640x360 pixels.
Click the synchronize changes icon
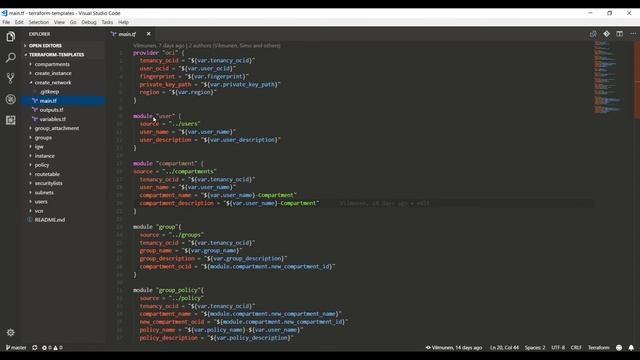pyautogui.click(x=35, y=348)
